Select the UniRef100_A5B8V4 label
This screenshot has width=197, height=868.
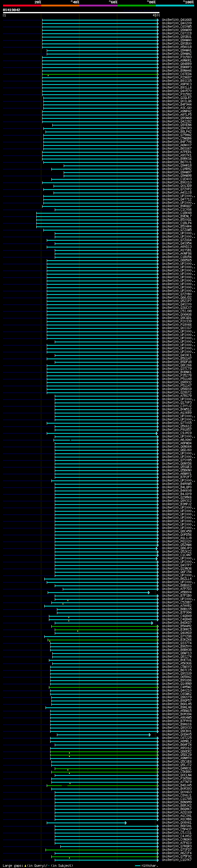(177, 592)
